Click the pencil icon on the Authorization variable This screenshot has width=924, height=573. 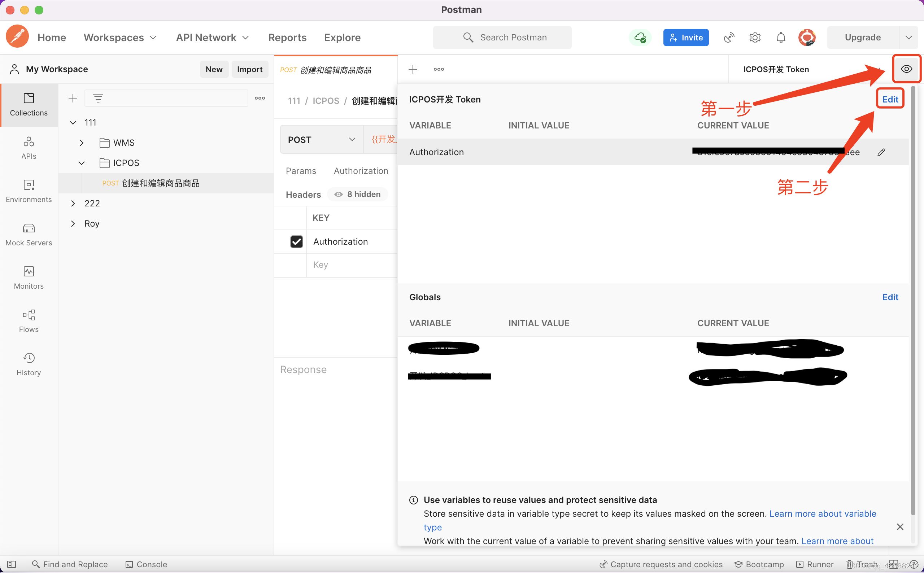click(x=881, y=152)
